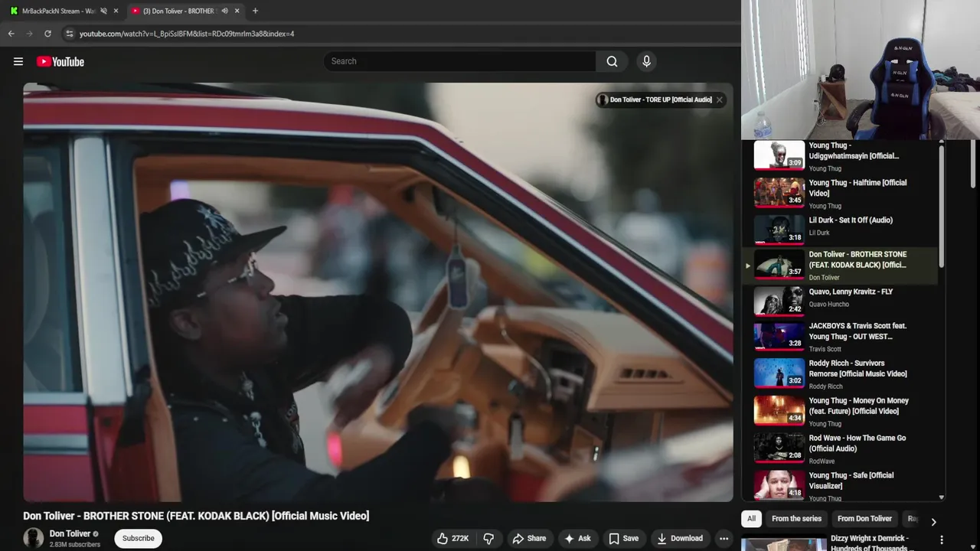Subscribe to Don Toliver channel
Image resolution: width=980 pixels, height=551 pixels.
(139, 539)
